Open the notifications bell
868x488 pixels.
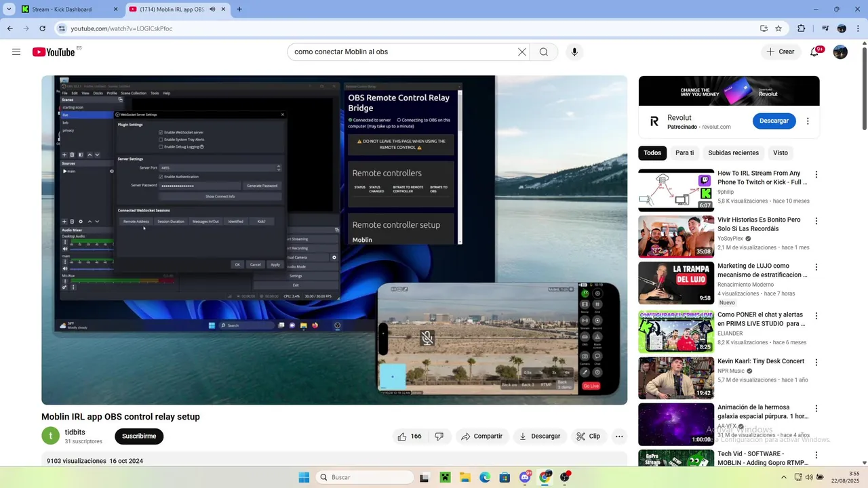(814, 52)
